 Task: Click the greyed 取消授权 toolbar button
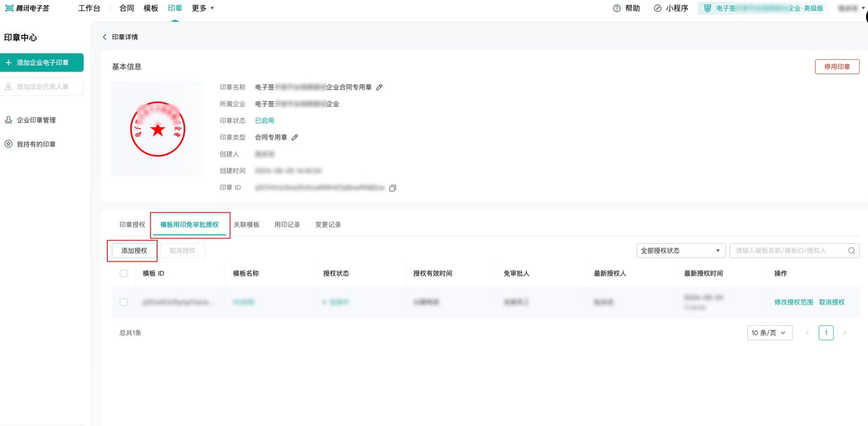pyautogui.click(x=182, y=251)
